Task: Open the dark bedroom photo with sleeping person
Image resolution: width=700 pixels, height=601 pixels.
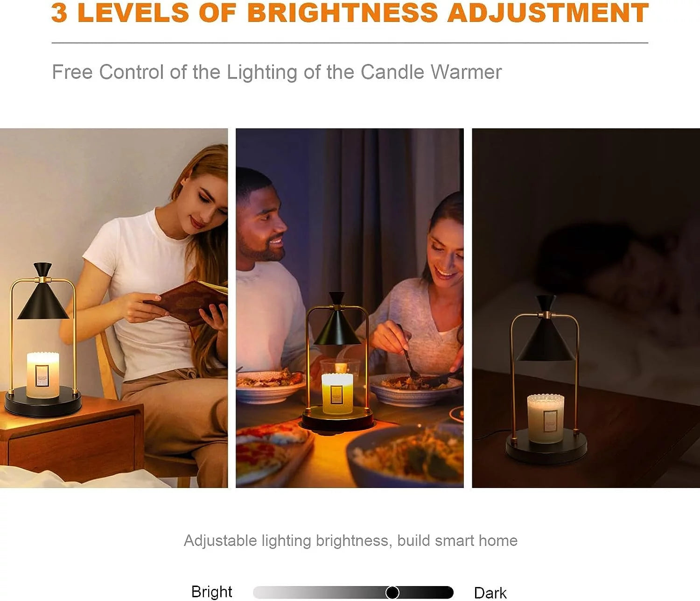Action: click(x=586, y=308)
